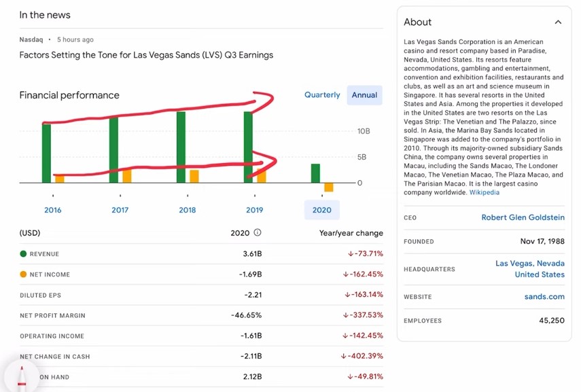Image resolution: width=581 pixels, height=392 pixels.
Task: Select the highlighted 2020 year label
Action: tap(321, 210)
